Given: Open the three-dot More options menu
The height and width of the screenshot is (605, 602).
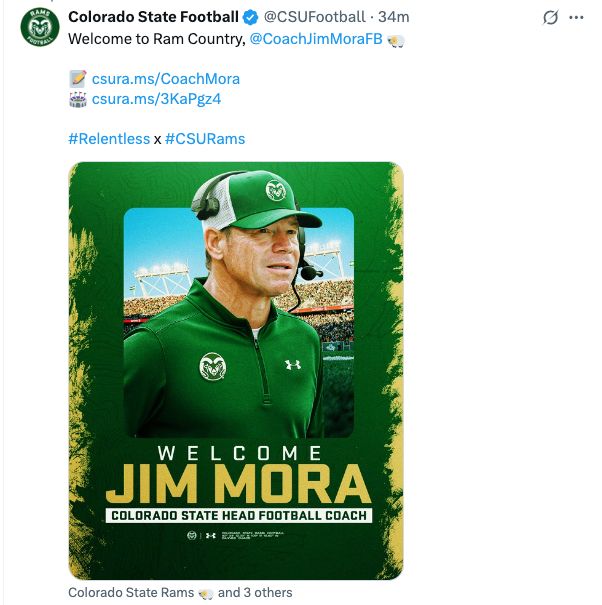Looking at the screenshot, I should coord(576,18).
